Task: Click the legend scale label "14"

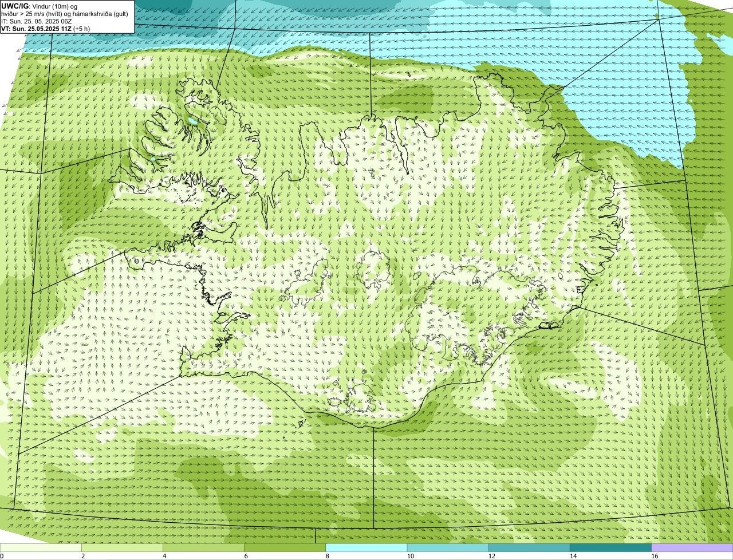Action: click(573, 556)
